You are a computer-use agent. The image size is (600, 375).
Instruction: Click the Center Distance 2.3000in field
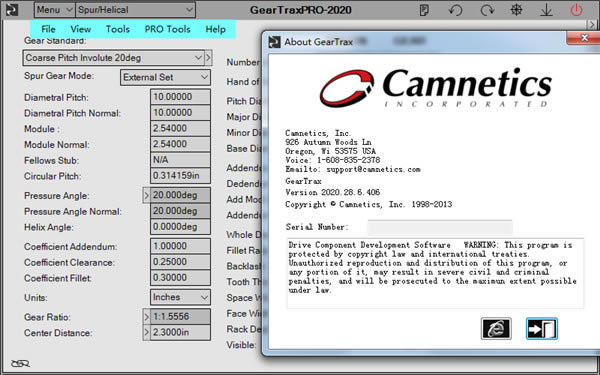point(180,332)
